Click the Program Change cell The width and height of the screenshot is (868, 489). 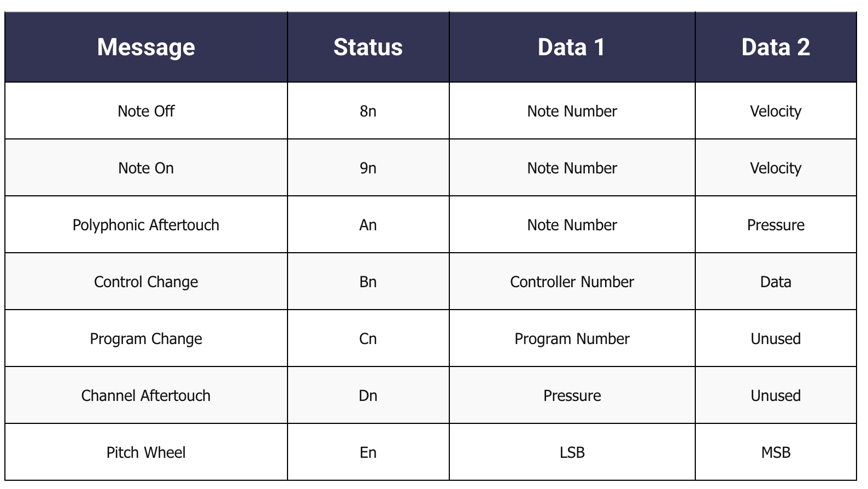point(146,339)
